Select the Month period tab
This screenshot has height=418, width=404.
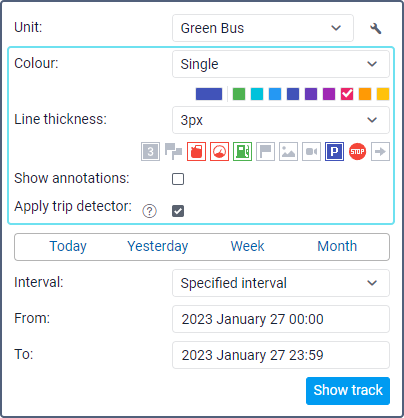pos(337,246)
